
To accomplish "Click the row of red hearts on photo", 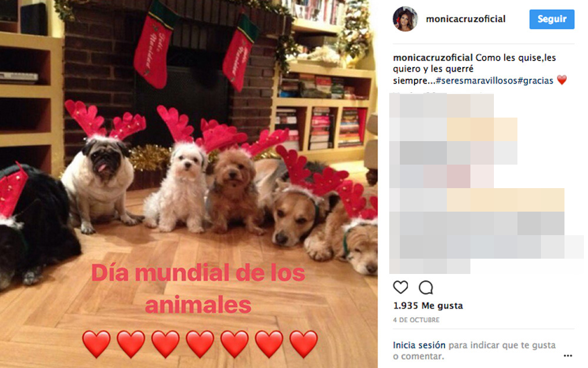I will (x=199, y=344).
